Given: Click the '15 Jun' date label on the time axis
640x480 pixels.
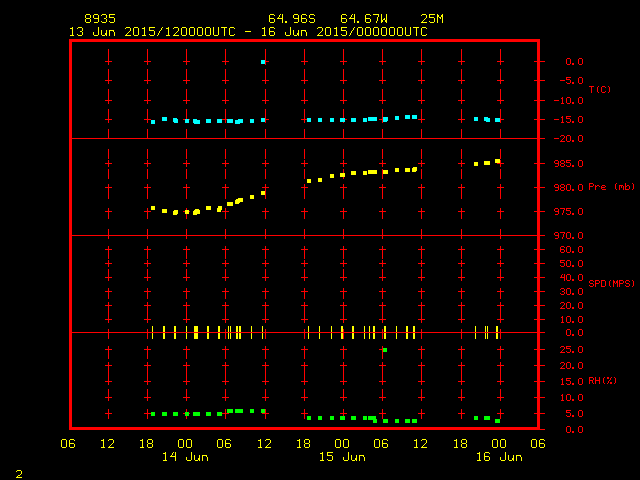Looking at the screenshot, I should (x=342, y=457).
